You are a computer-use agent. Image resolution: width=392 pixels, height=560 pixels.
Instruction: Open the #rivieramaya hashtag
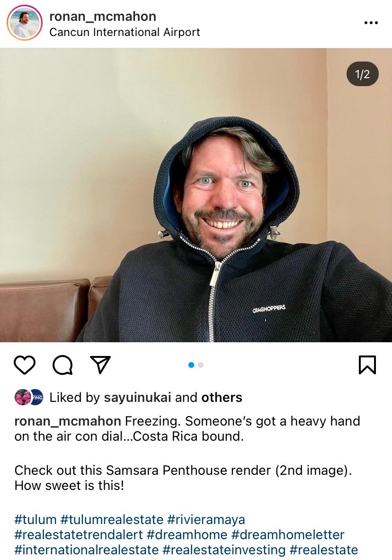click(x=206, y=520)
